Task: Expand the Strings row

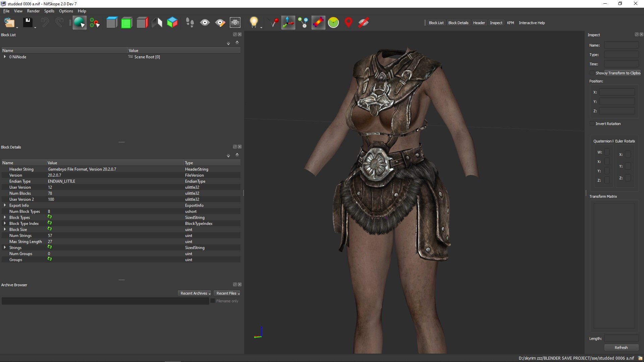Action: click(5, 248)
